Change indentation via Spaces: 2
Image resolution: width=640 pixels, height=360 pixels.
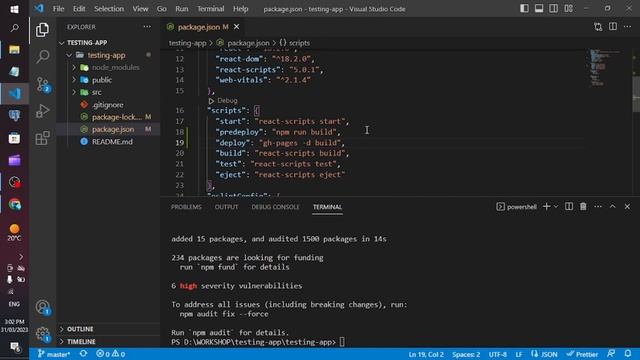point(466,354)
